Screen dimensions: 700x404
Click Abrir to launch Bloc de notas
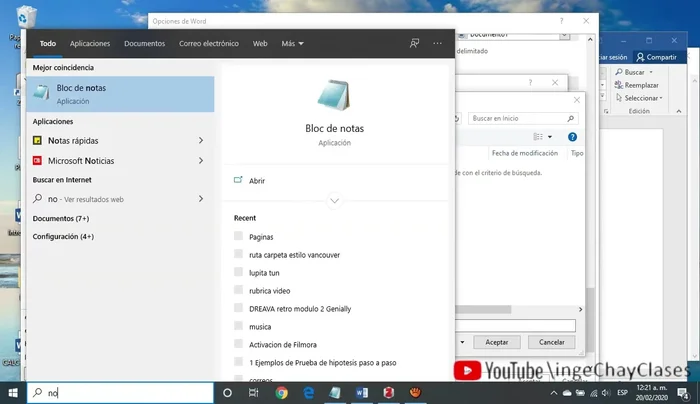(x=257, y=181)
